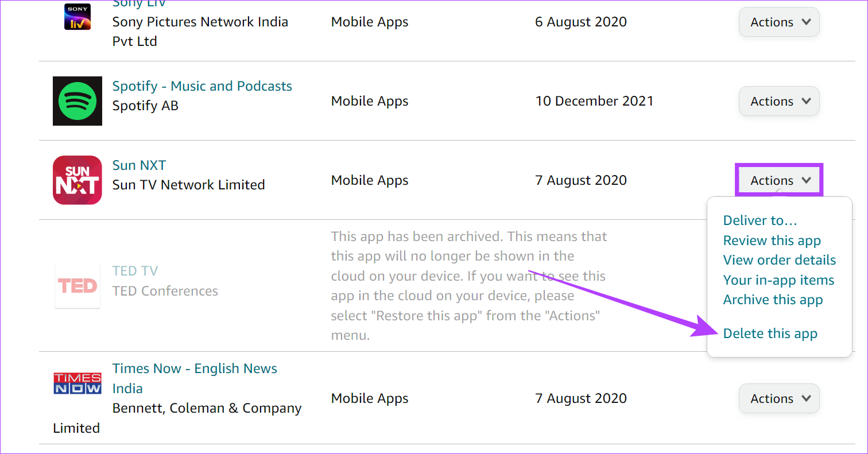Select 'View order details' option
868x454 pixels.
[x=780, y=260]
